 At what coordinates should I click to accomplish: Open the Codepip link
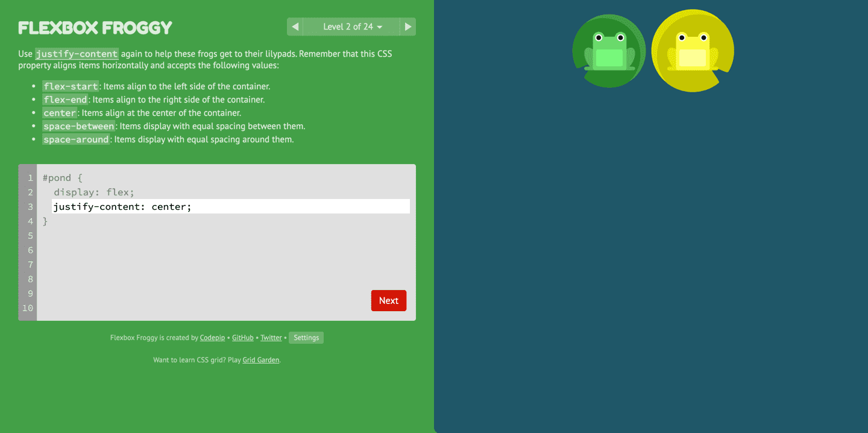point(213,338)
